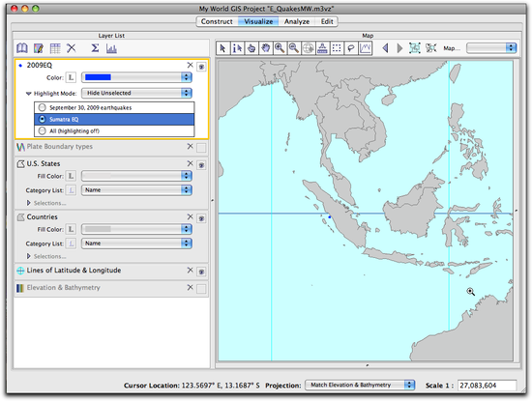Click the Sigma summary statistics icon
This screenshot has height=401, width=532.
coord(95,48)
